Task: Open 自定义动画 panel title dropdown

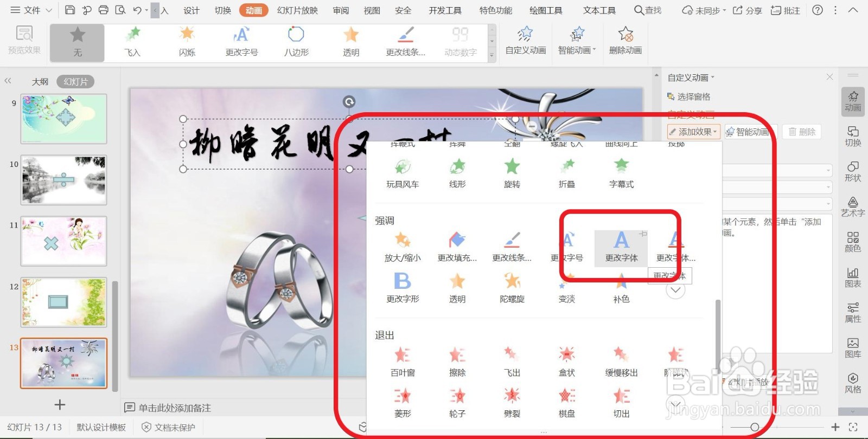Action: [691, 78]
